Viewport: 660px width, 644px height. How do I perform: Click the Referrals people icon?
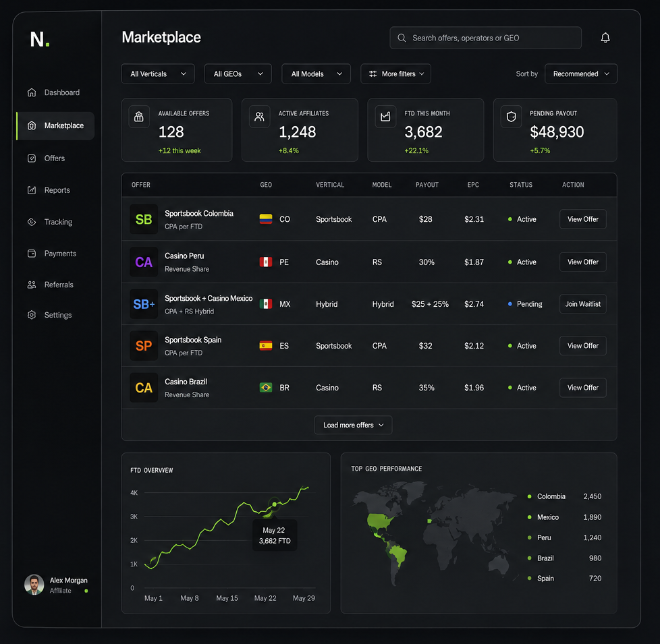coord(32,285)
